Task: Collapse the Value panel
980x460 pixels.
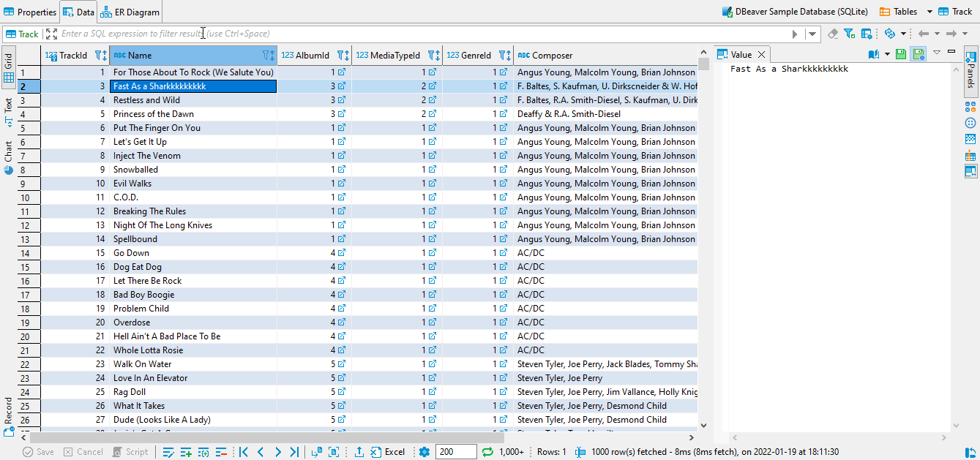Action: pos(951,53)
